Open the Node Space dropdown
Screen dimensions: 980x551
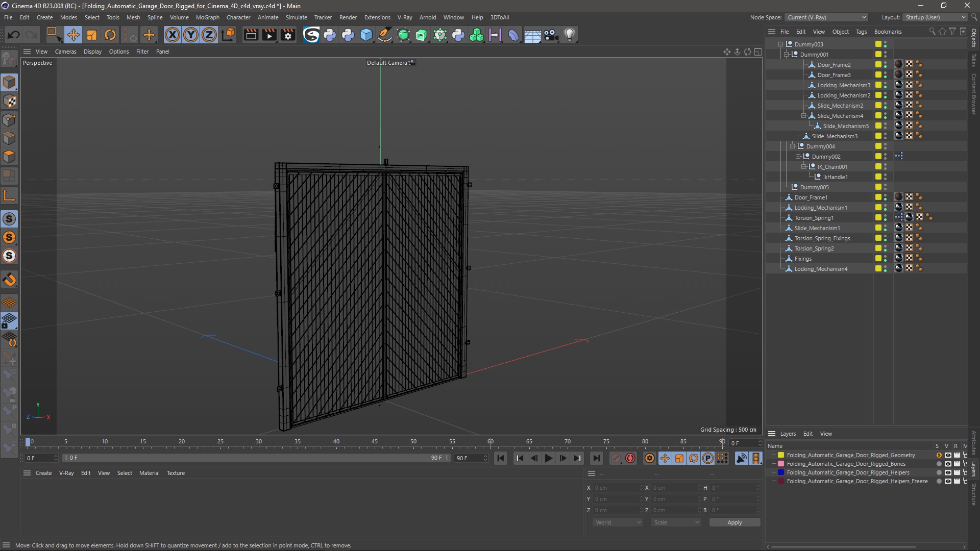[826, 17]
